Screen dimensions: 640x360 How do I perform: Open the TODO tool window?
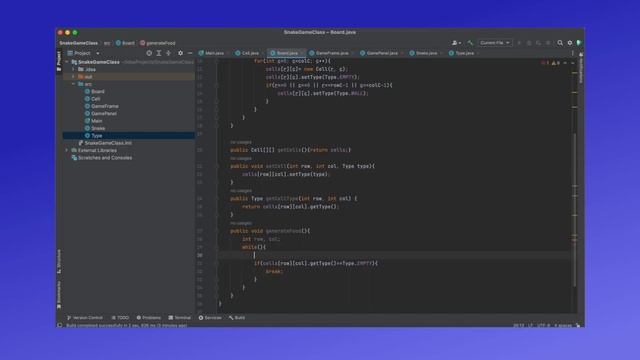coord(120,318)
